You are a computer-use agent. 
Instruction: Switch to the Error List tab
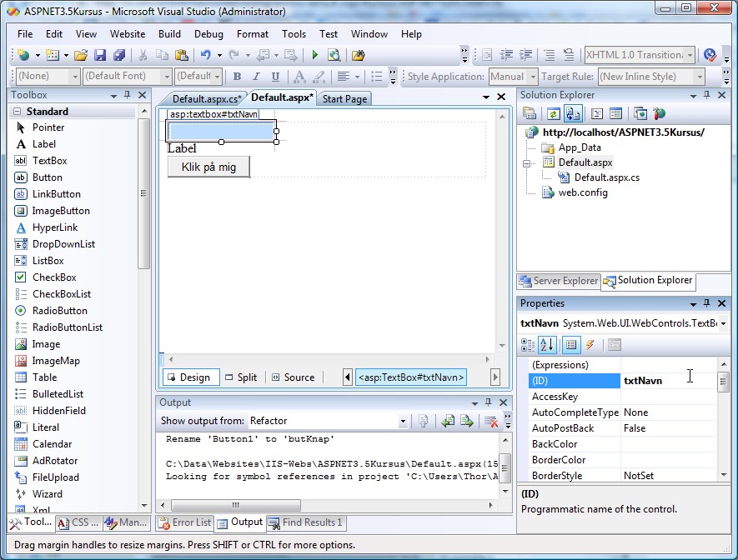point(185,522)
